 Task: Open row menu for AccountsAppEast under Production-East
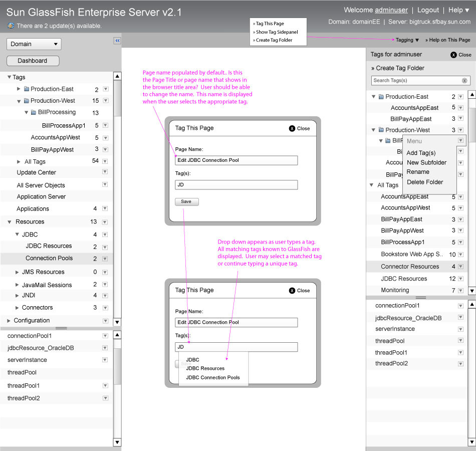pyautogui.click(x=461, y=108)
